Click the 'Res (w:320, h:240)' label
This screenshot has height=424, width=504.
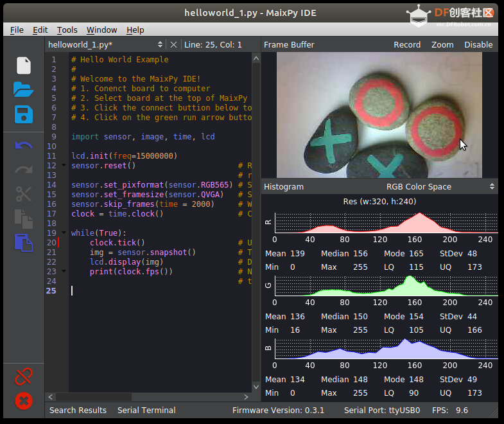[379, 201]
